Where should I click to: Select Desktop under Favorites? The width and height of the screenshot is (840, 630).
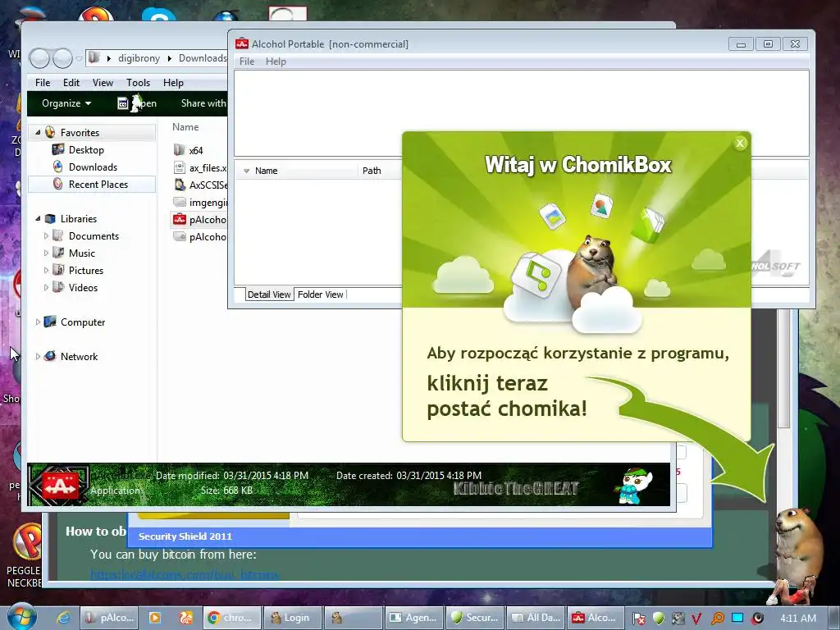pos(86,150)
